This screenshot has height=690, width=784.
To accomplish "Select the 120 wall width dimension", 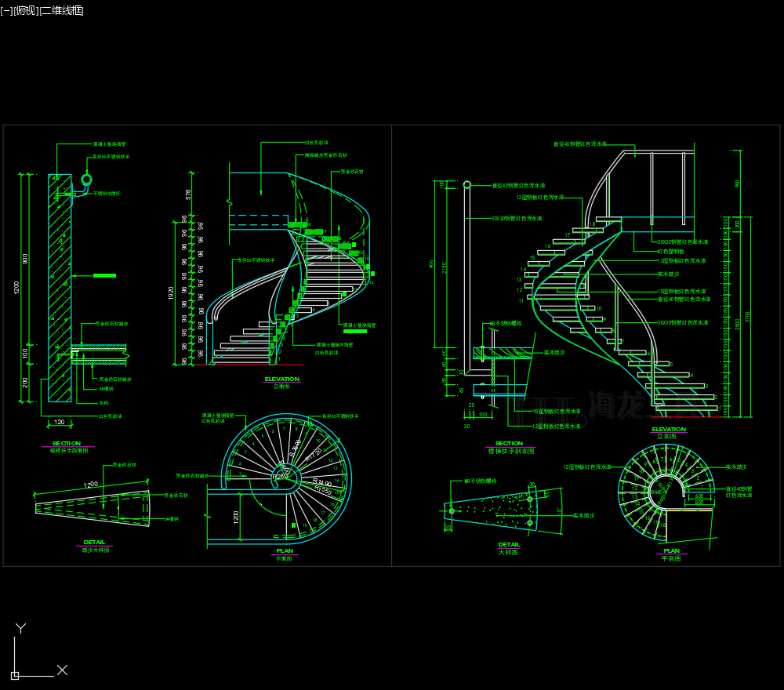I will [x=59, y=422].
